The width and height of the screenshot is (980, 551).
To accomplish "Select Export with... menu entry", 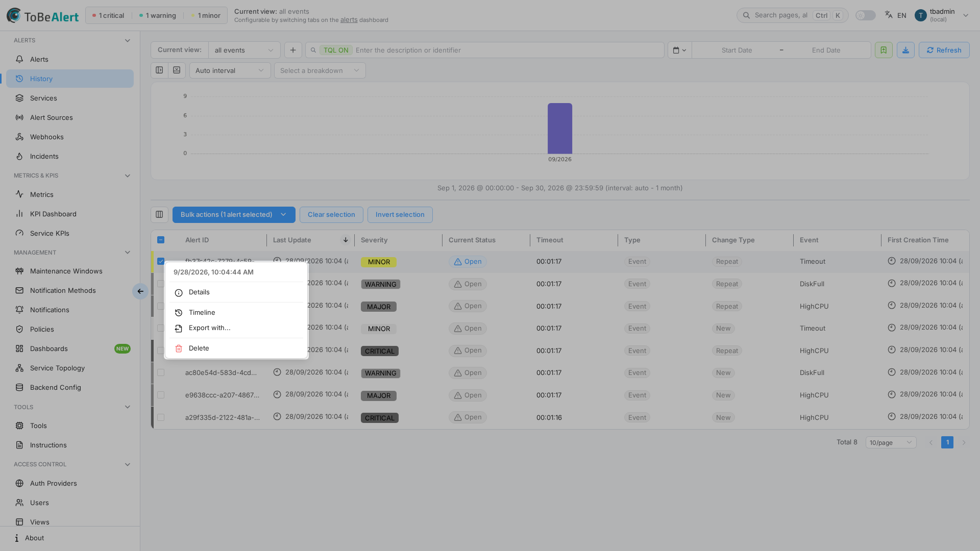I will (236, 328).
